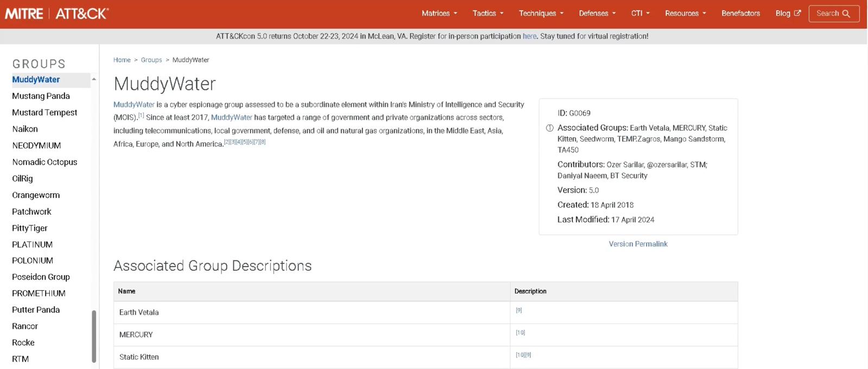
Task: Click MuddyWater link in description start
Action: pos(134,105)
